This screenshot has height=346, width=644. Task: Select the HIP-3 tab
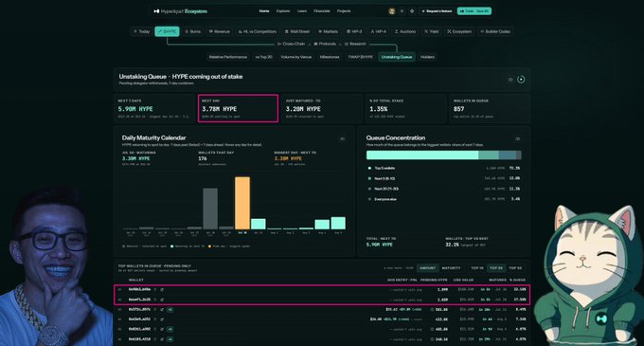point(354,31)
